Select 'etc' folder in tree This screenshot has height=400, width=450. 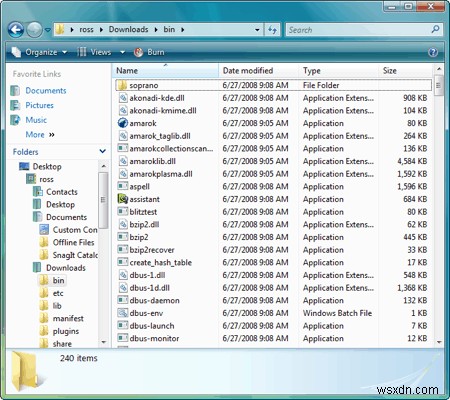click(x=58, y=293)
